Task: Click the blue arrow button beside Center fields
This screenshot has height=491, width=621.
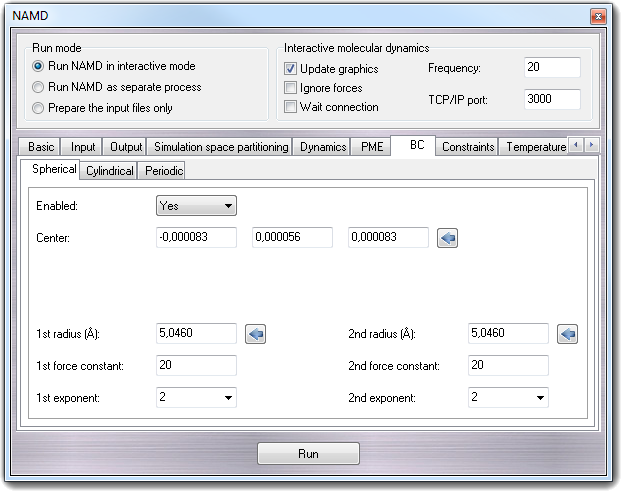Action: coord(447,238)
